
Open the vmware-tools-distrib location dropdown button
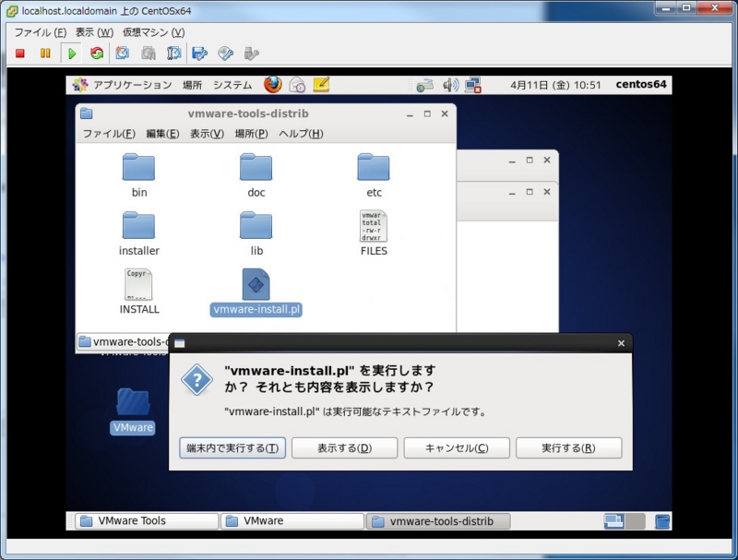click(123, 341)
